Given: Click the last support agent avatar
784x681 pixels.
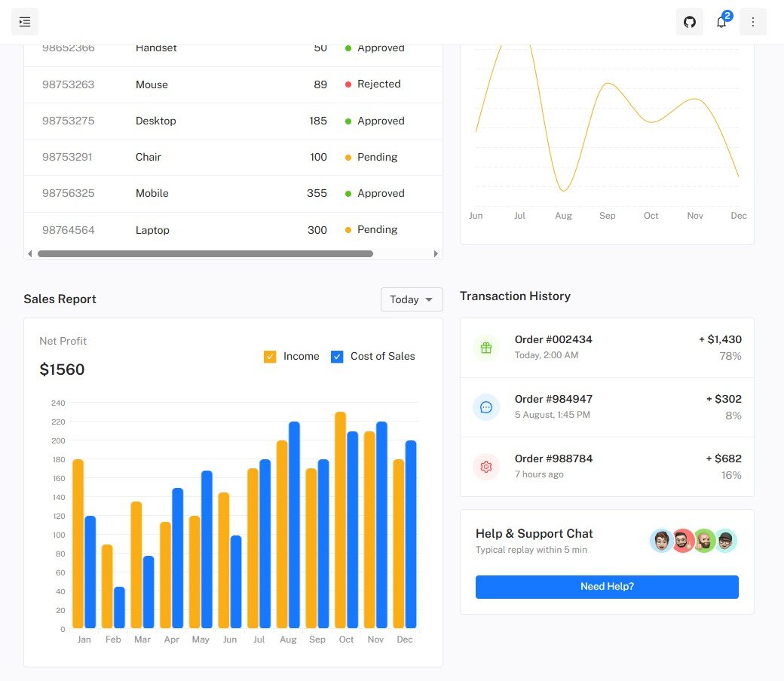Looking at the screenshot, I should click(x=725, y=541).
